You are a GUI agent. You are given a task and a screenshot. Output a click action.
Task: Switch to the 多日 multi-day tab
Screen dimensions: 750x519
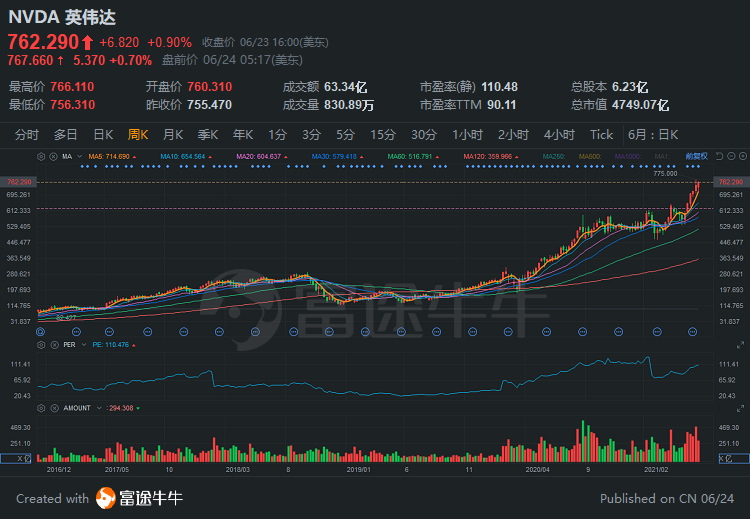point(65,135)
